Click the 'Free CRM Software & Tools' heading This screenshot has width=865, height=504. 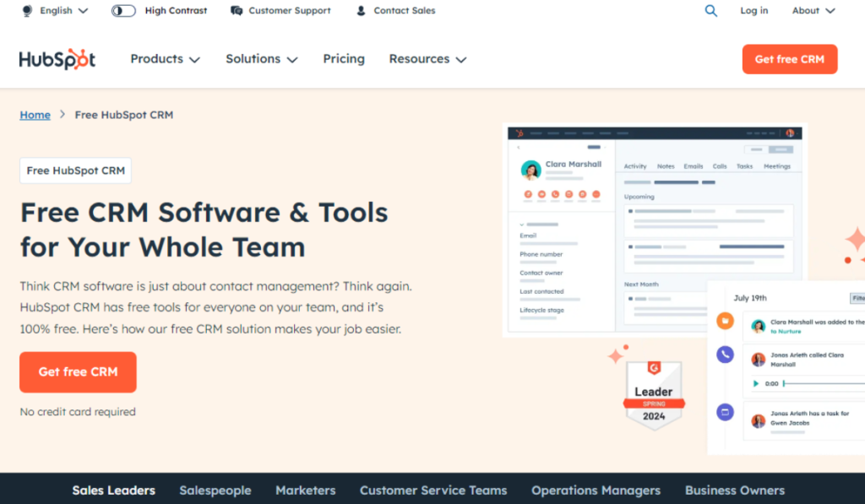click(x=204, y=230)
